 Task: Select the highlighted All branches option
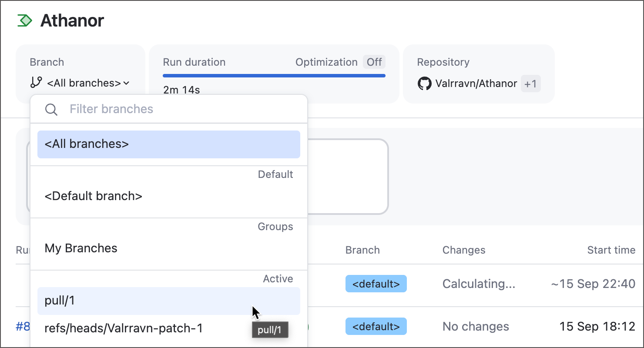point(169,144)
